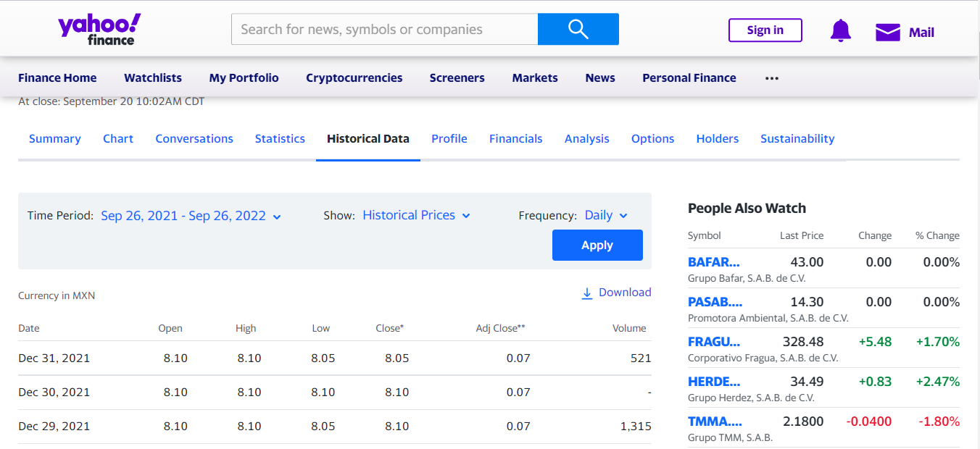Screen dimensions: 980x449
Task: Switch to the Statistics tab
Action: (x=280, y=139)
